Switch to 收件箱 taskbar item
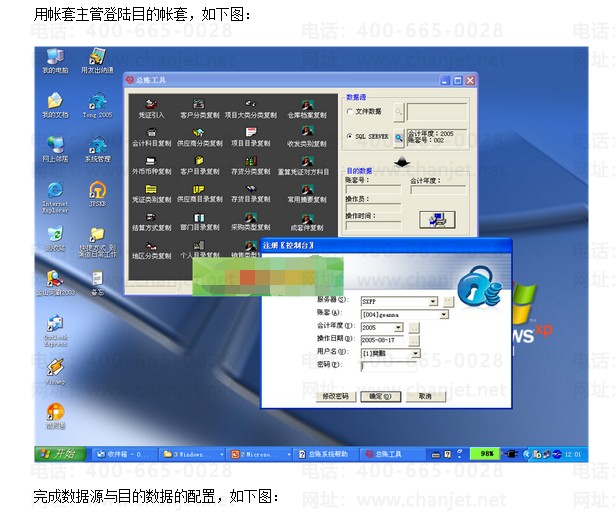 tap(124, 455)
